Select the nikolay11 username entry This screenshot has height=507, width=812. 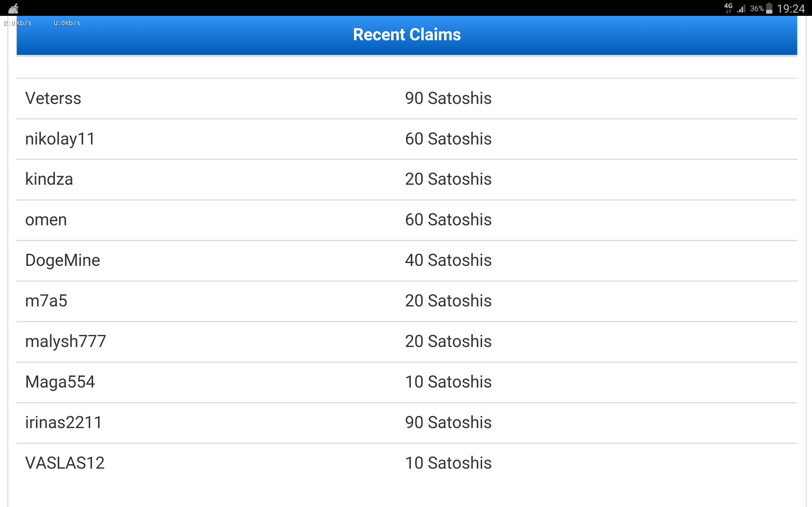point(60,139)
